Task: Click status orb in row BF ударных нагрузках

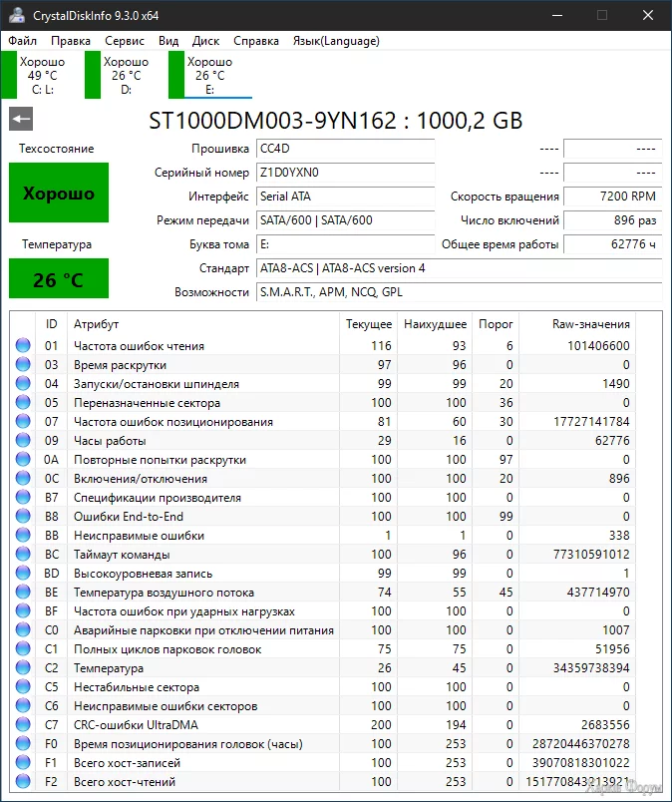Action: pos(23,610)
